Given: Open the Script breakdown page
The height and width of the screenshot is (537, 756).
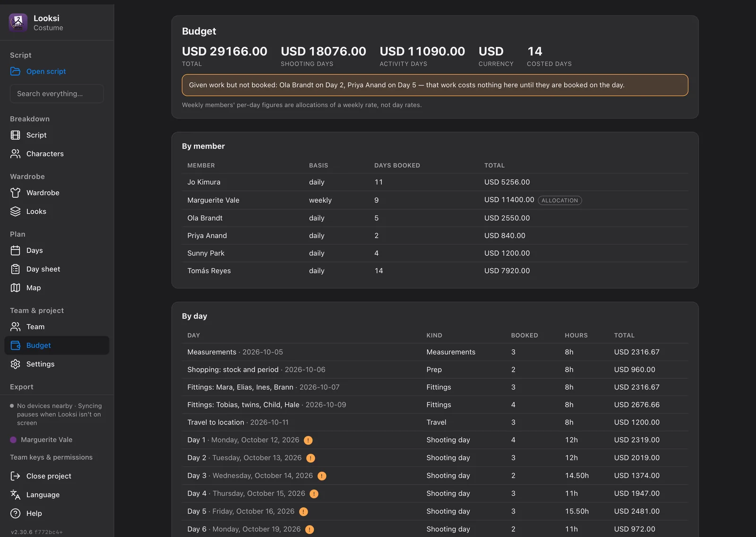Looking at the screenshot, I should click(x=57, y=135).
